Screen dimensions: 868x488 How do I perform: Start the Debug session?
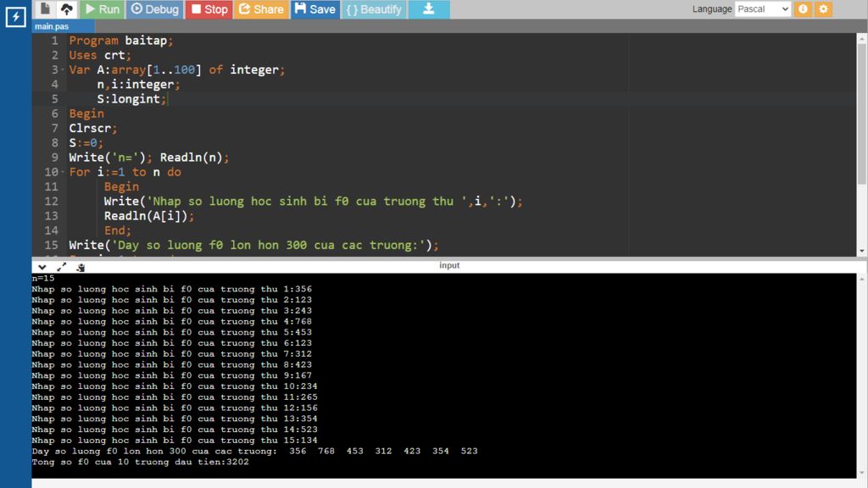[155, 8]
